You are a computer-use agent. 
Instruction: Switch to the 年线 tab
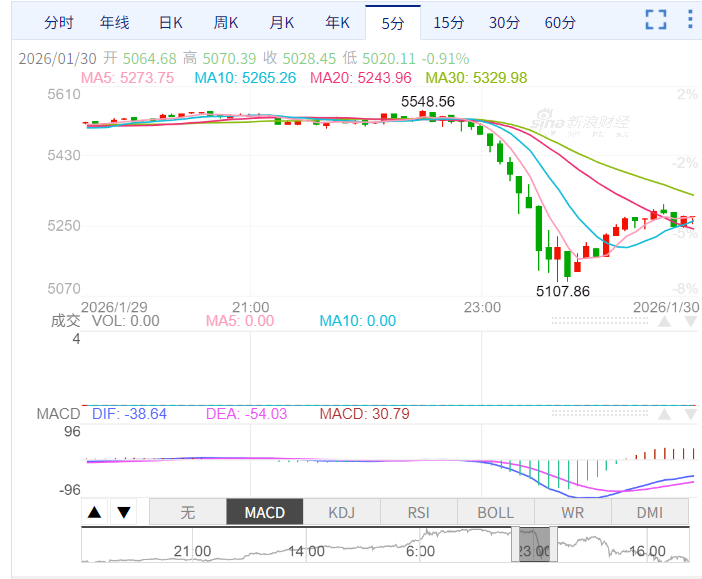pos(115,22)
